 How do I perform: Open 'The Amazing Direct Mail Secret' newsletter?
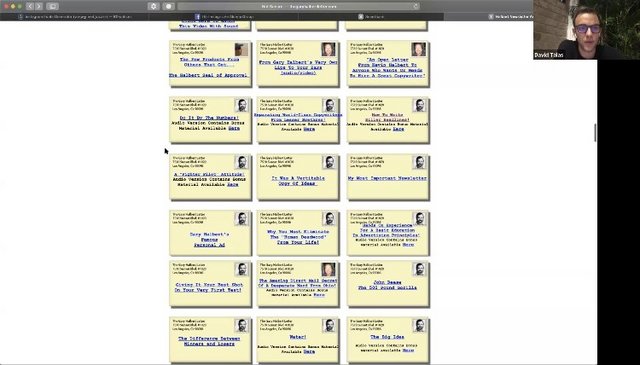pyautogui.click(x=298, y=283)
